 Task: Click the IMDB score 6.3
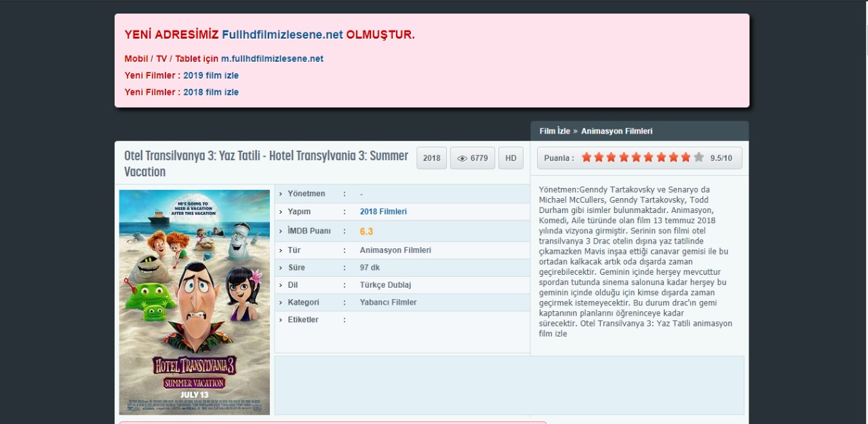click(x=366, y=231)
